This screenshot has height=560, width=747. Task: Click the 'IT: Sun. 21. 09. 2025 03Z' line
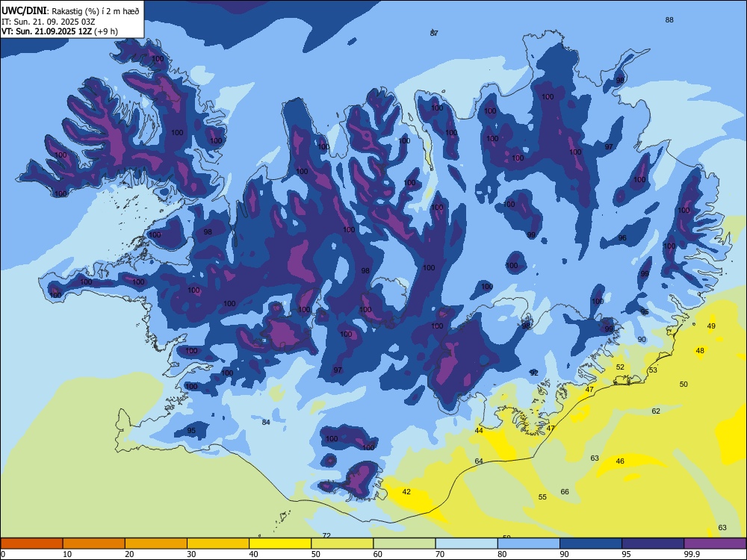coord(48,22)
